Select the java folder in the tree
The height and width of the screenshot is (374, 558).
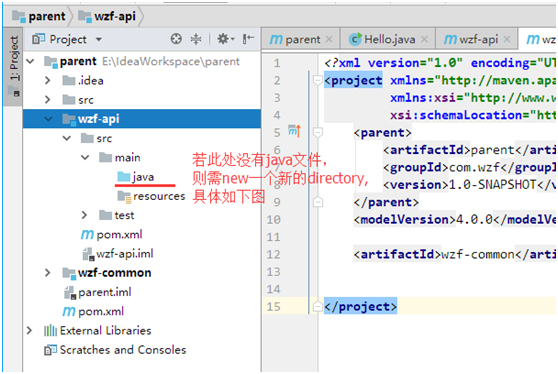click(142, 177)
